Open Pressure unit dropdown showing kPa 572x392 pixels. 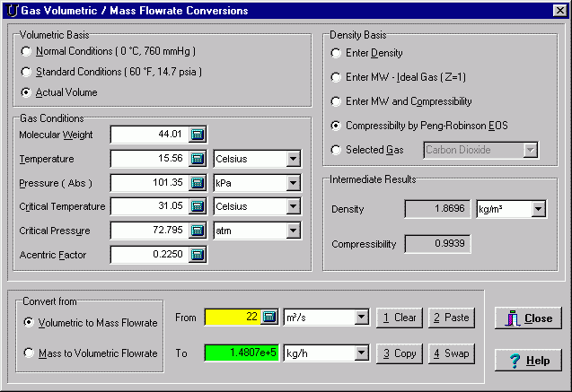[x=293, y=183]
